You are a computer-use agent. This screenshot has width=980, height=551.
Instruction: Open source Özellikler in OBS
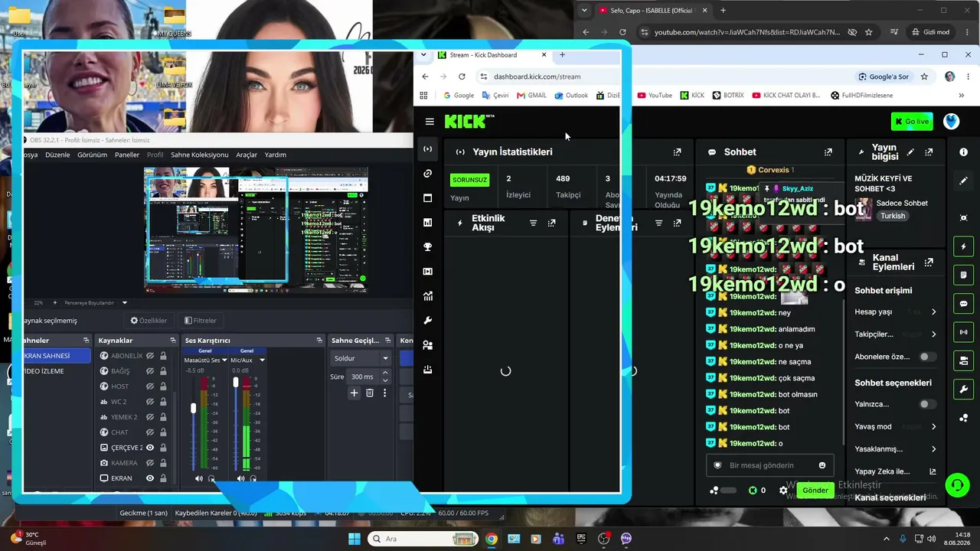pyautogui.click(x=149, y=321)
